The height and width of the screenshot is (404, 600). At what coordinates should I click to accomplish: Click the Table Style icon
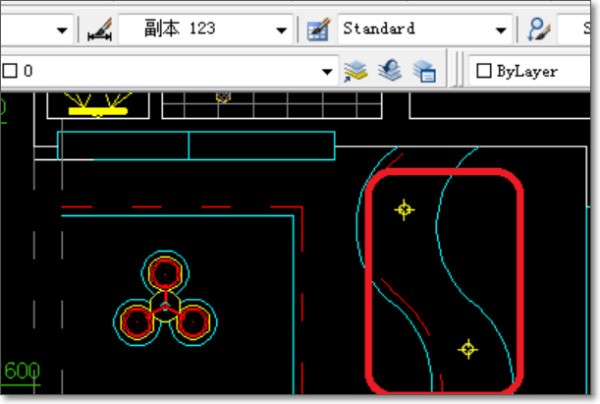(320, 29)
